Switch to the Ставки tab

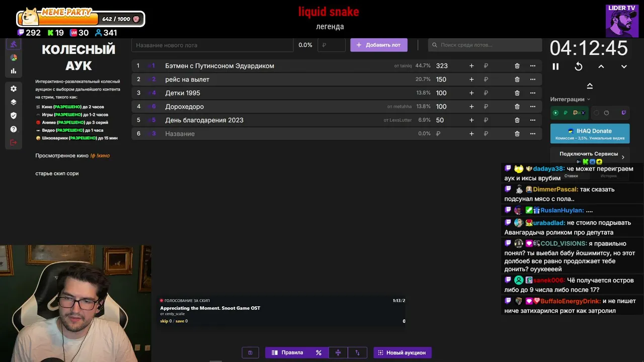(x=571, y=176)
